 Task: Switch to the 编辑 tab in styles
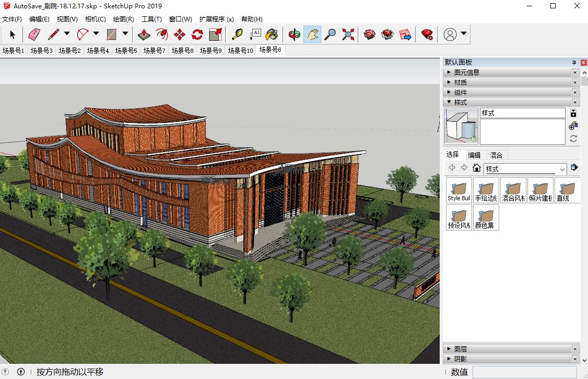(474, 155)
